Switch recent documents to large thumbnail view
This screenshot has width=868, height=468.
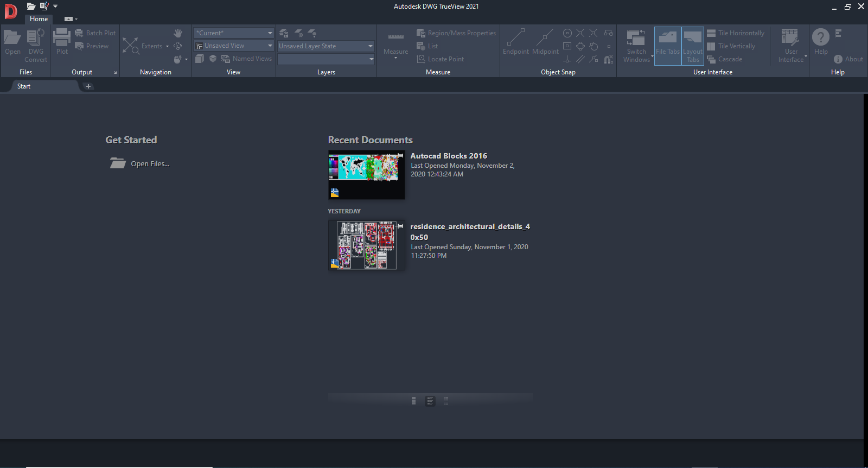click(413, 401)
